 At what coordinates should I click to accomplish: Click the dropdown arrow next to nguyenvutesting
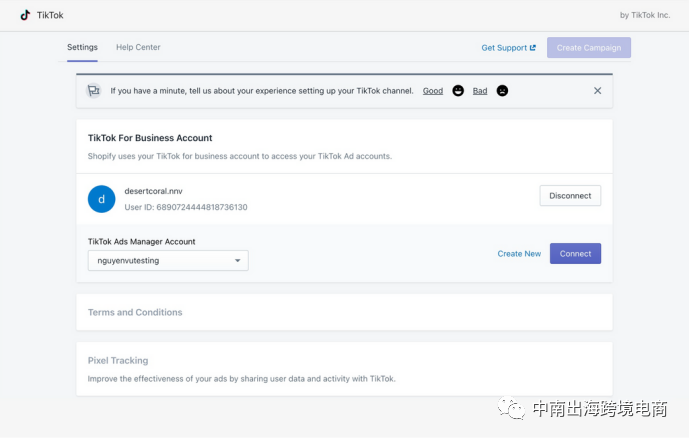click(237, 261)
